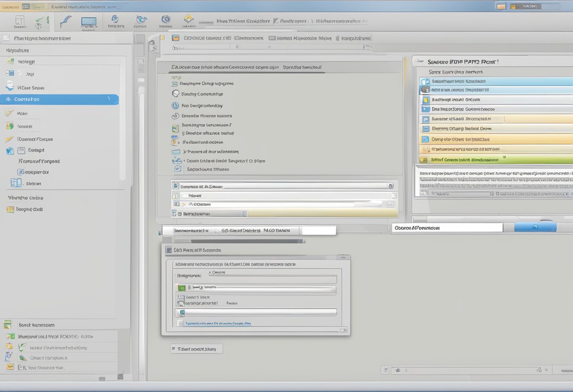
Task: Toggle the checkbox beside the lower dialog's bottom link
Action: pos(180,324)
